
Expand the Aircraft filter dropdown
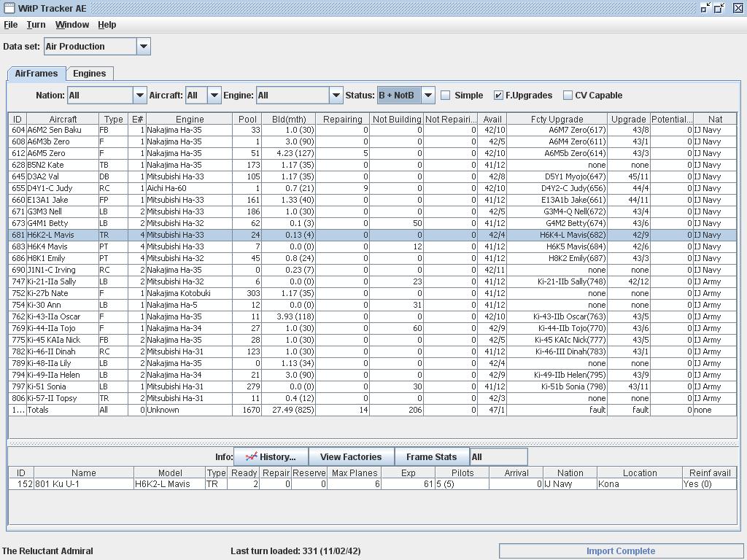[214, 96]
